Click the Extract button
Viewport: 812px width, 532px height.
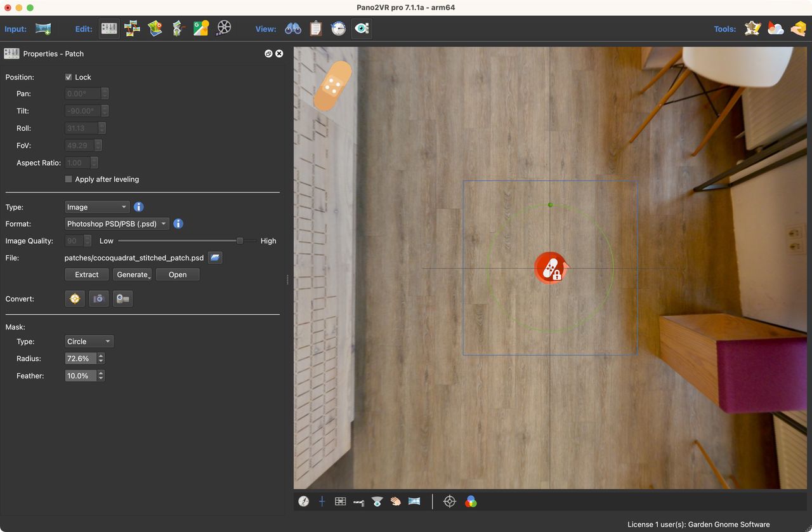click(87, 275)
